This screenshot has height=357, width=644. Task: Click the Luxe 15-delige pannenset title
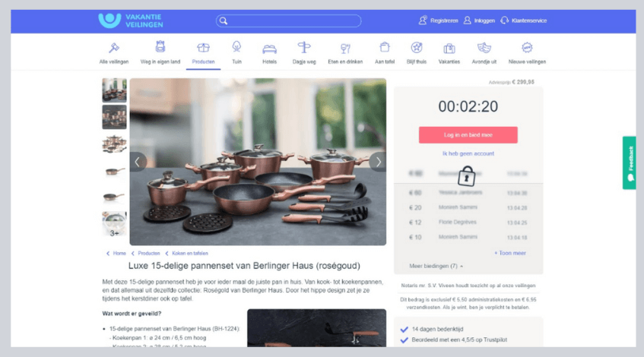[244, 266]
